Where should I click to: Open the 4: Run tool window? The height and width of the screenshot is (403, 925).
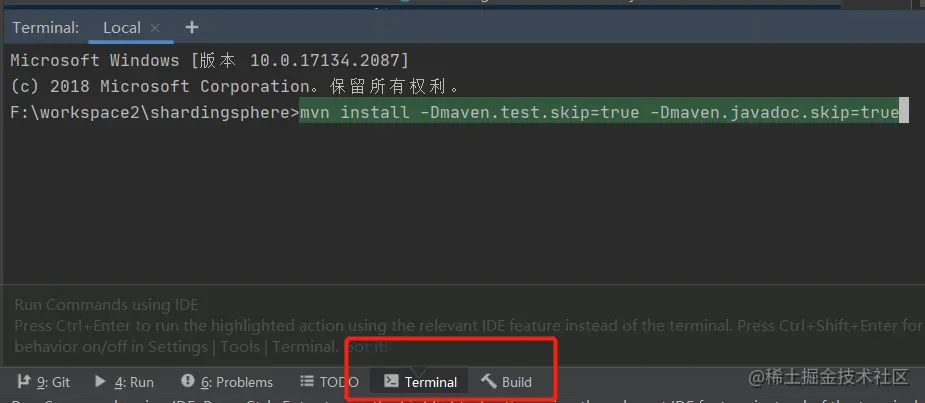pos(124,382)
